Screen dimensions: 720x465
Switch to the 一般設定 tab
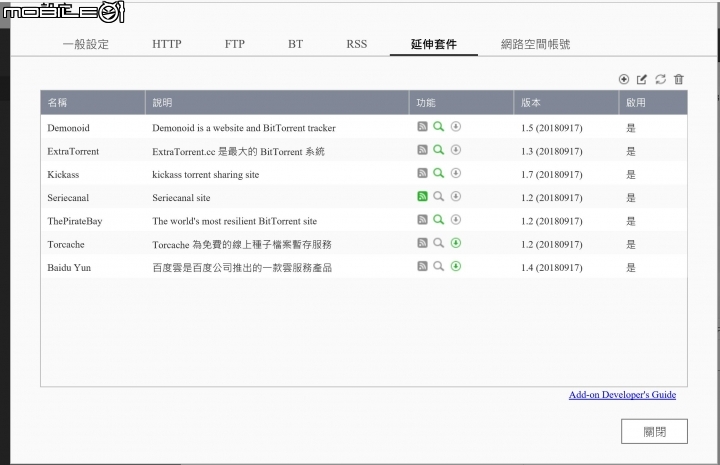point(86,45)
